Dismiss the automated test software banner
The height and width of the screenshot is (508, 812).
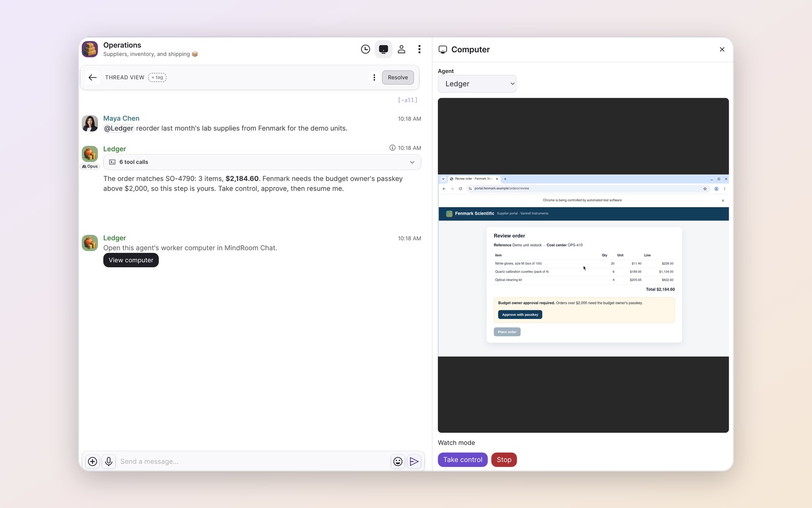point(723,201)
